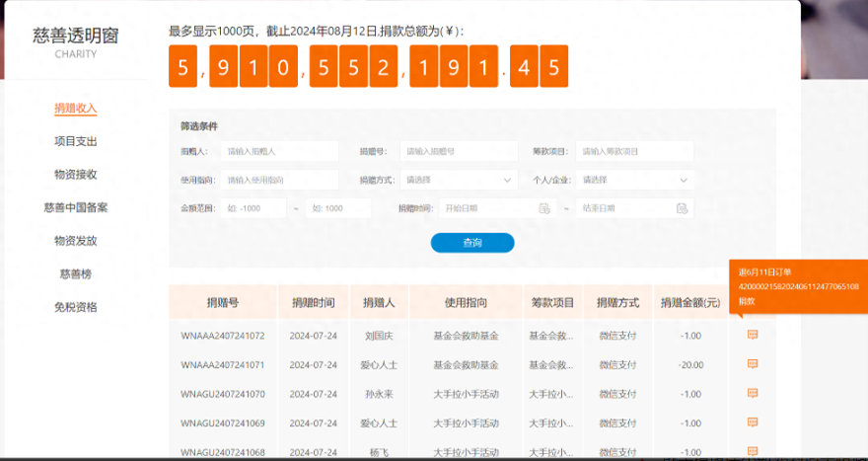Click calendar icon in 结束日期 field
The image size is (868, 461).
click(682, 208)
